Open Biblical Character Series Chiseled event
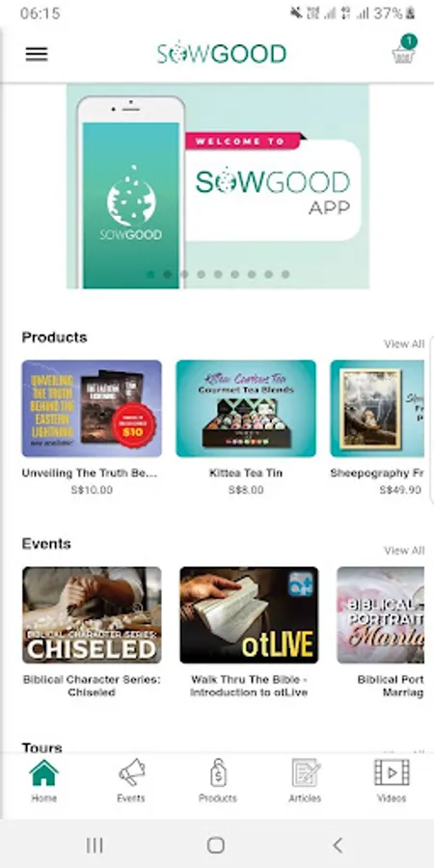Screen dimensions: 434x868 92,615
